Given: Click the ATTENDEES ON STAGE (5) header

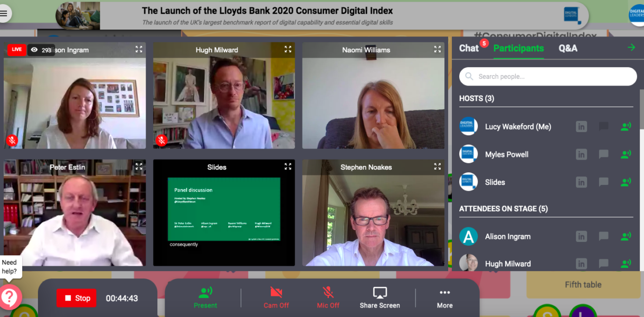Looking at the screenshot, I should pos(504,209).
